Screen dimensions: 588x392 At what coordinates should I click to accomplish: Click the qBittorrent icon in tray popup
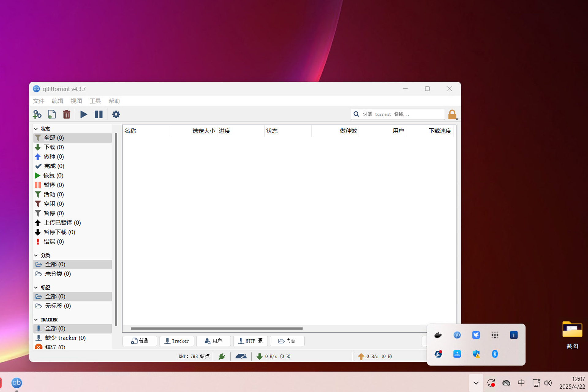tap(457, 335)
